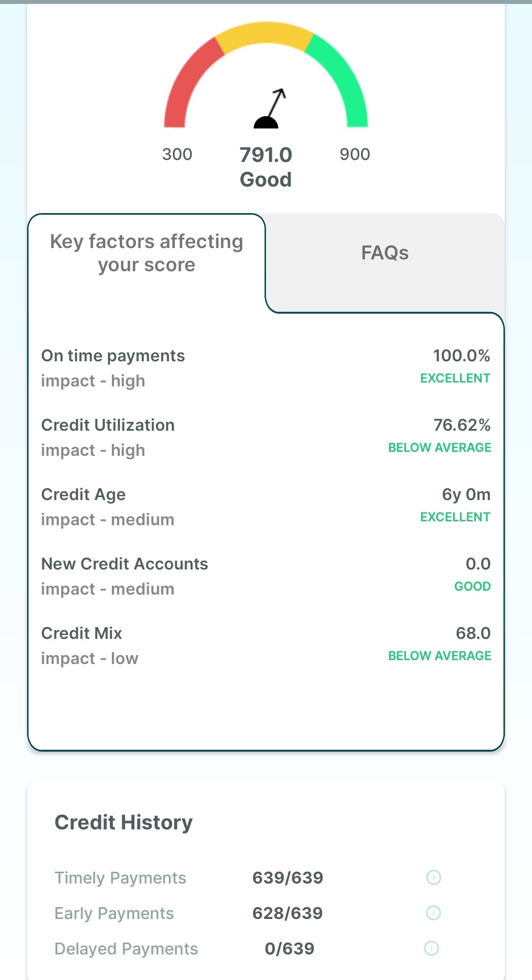The width and height of the screenshot is (532, 980).
Task: Tap the 628/639 Early Payments value
Action: click(x=287, y=913)
